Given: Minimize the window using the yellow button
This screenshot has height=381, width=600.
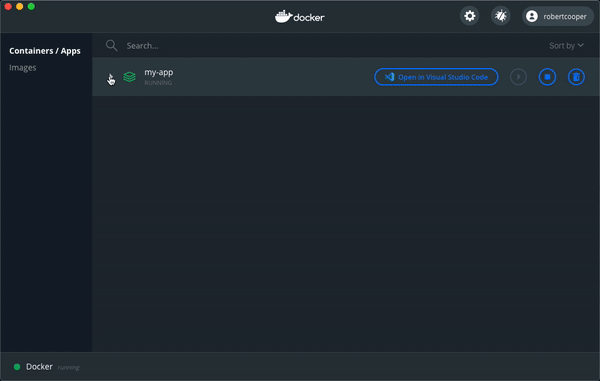Looking at the screenshot, I should point(20,7).
